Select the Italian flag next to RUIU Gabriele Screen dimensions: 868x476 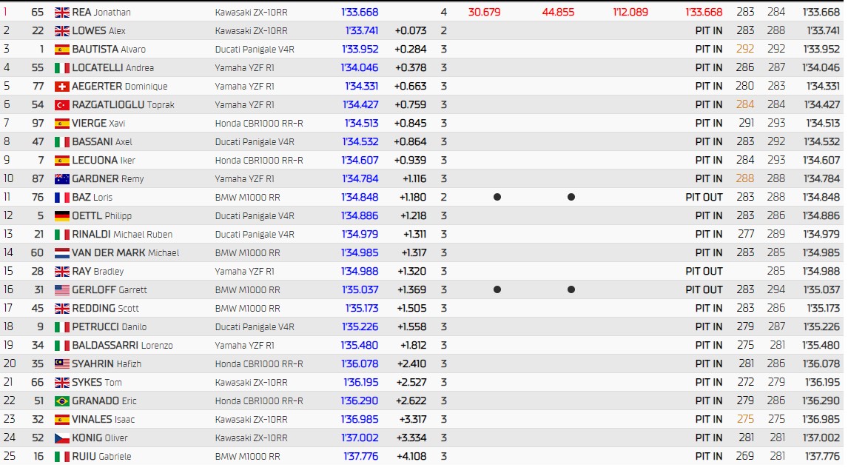(62, 457)
